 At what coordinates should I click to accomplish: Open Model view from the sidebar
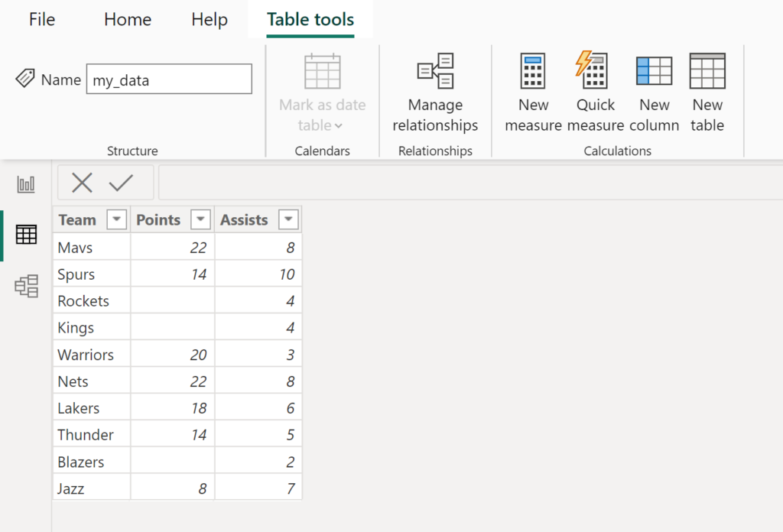click(25, 286)
